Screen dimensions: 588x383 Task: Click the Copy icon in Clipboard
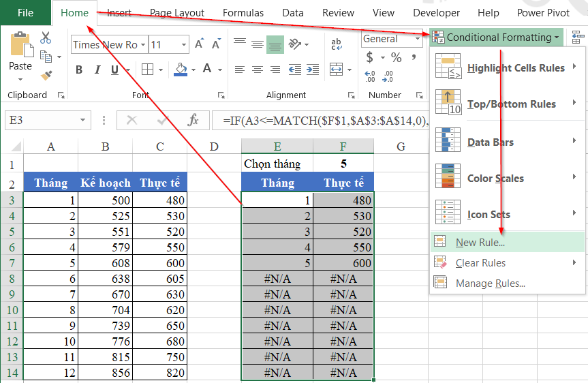click(x=46, y=57)
